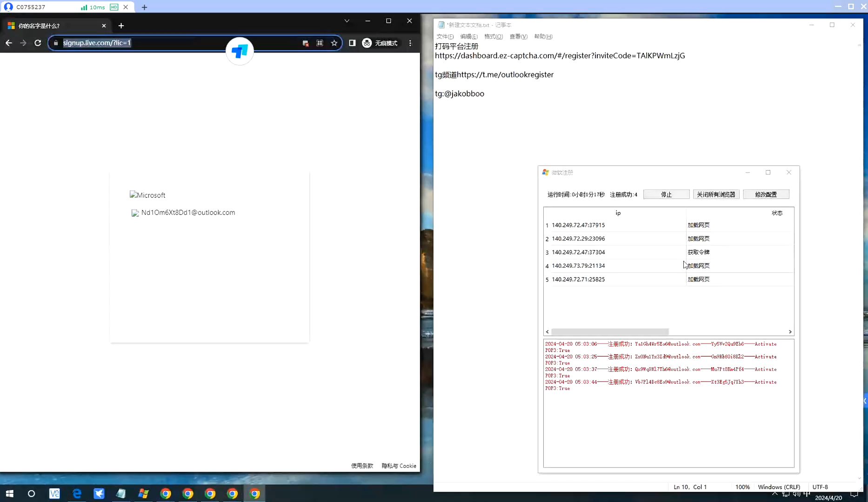Open the Cortana circle on the taskbar
The image size is (868, 502).
pos(31,493)
